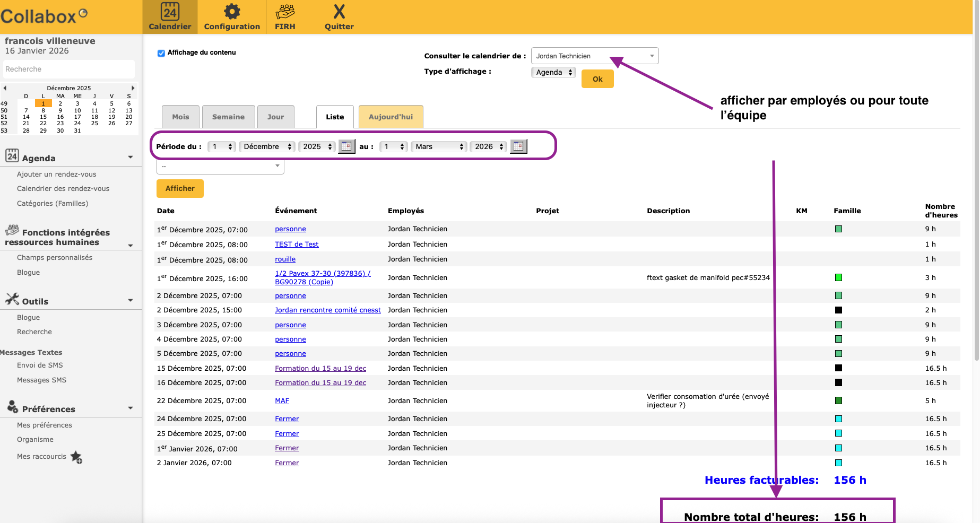This screenshot has height=523, width=980.
Task: Open start date calendar picker icon
Action: pos(346,146)
